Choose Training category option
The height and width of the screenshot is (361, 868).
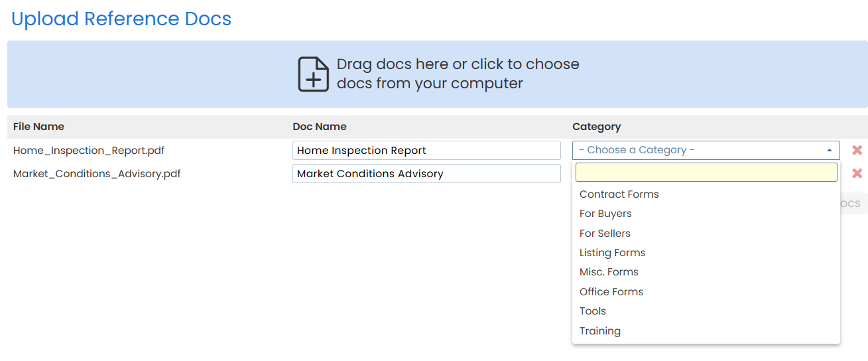pos(600,331)
